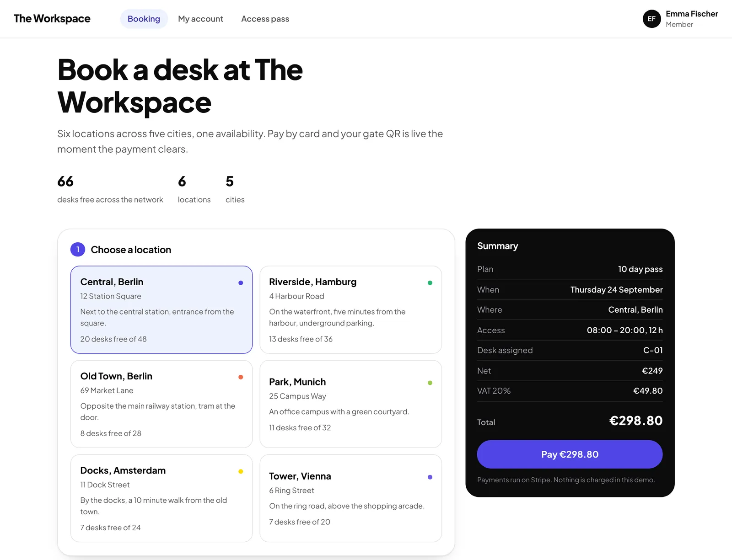
Task: Click the '4 Harbour Road' address
Action: coord(296,296)
